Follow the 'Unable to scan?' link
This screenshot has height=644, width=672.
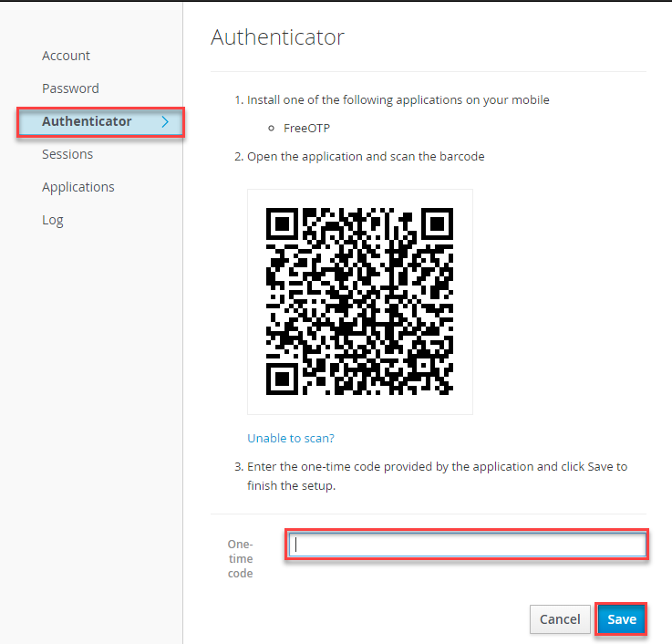pos(291,438)
